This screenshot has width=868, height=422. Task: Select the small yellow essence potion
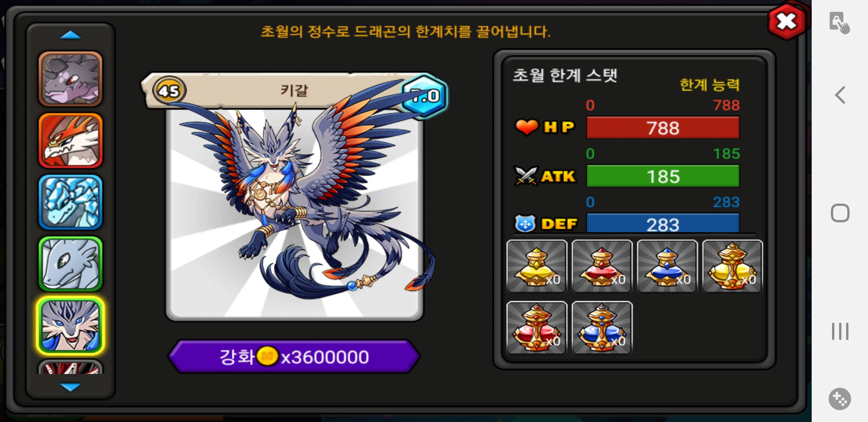(x=536, y=266)
